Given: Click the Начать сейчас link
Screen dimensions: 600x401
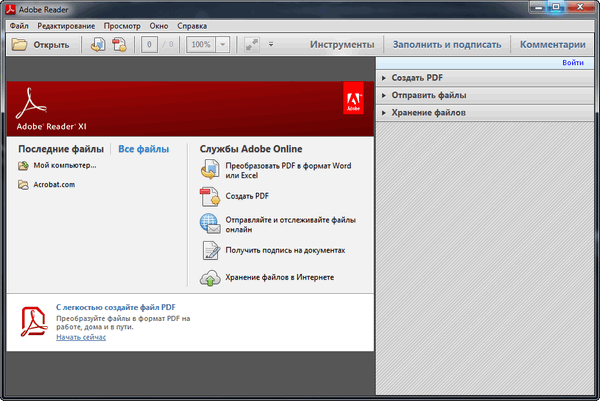Looking at the screenshot, I should click(x=81, y=337).
